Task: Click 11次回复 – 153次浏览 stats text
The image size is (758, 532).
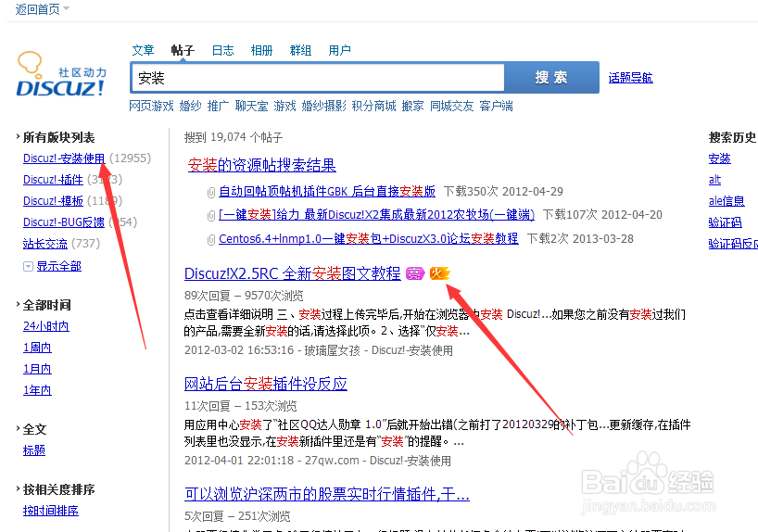Action: tap(240, 406)
